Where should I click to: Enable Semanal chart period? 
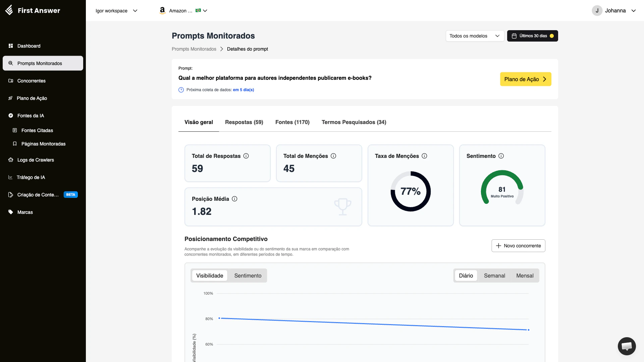(494, 276)
